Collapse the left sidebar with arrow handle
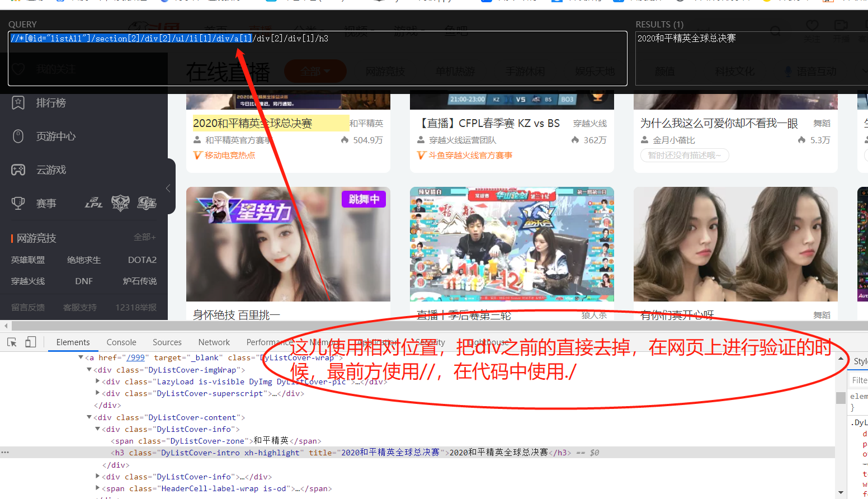The height and width of the screenshot is (499, 868). [168, 189]
